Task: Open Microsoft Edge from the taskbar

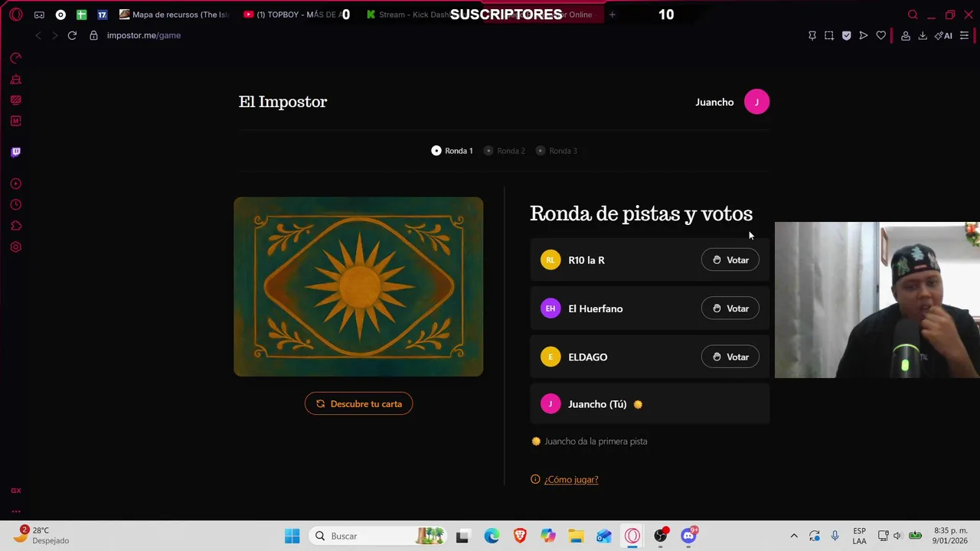Action: [492, 536]
